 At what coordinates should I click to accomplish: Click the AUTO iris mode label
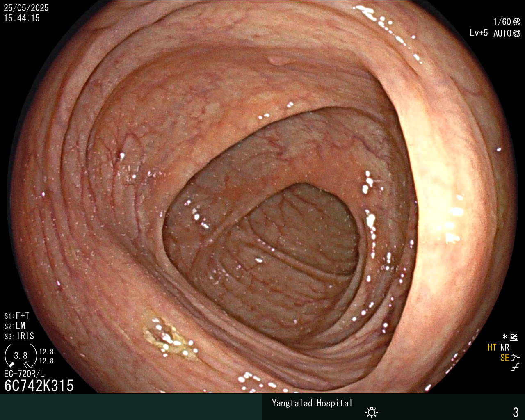(x=502, y=33)
